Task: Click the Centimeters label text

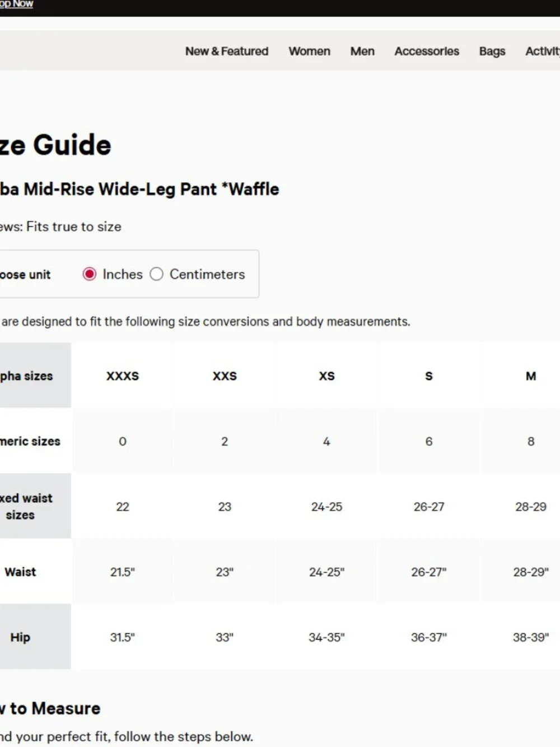Action: point(207,274)
